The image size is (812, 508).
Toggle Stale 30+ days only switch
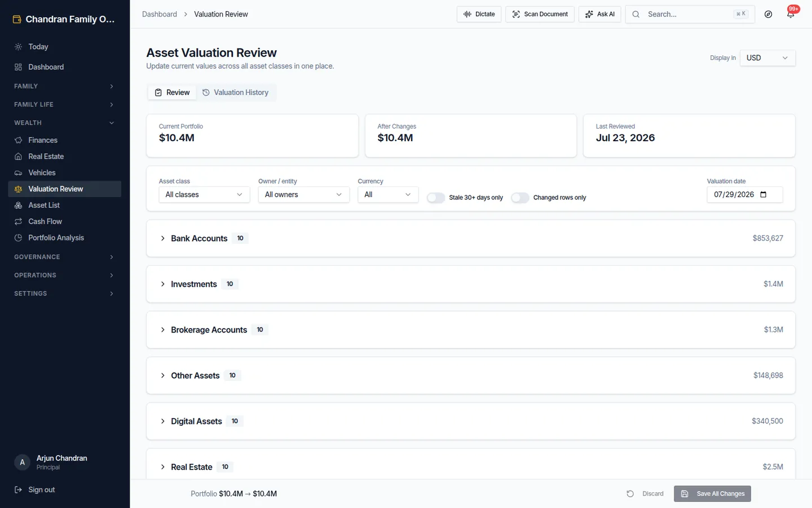[x=436, y=198]
